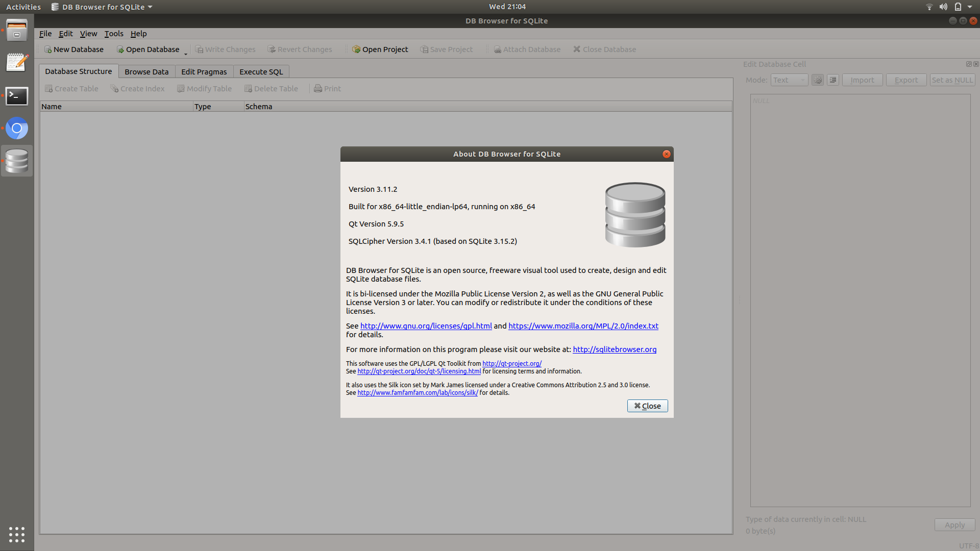The width and height of the screenshot is (980, 551).
Task: Click the Open Project toolbar icon
Action: (x=380, y=49)
